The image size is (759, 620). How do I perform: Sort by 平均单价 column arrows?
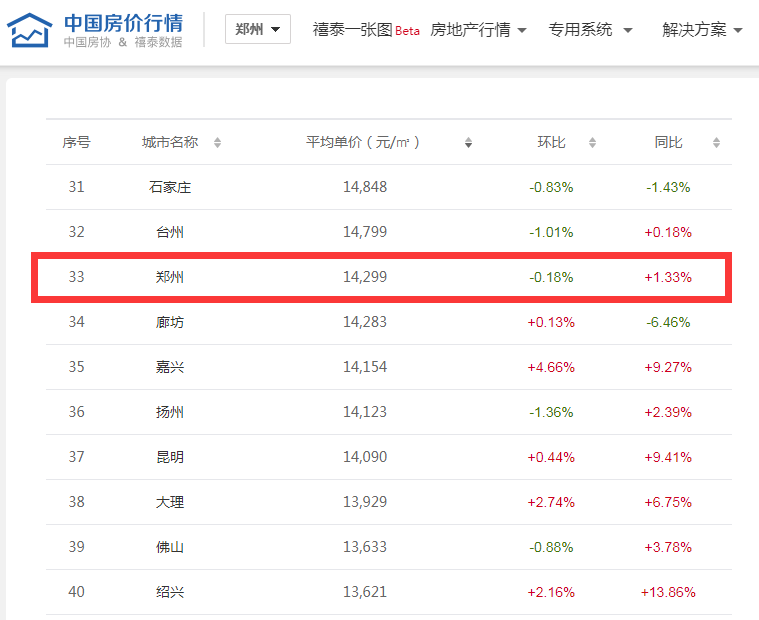point(468,142)
